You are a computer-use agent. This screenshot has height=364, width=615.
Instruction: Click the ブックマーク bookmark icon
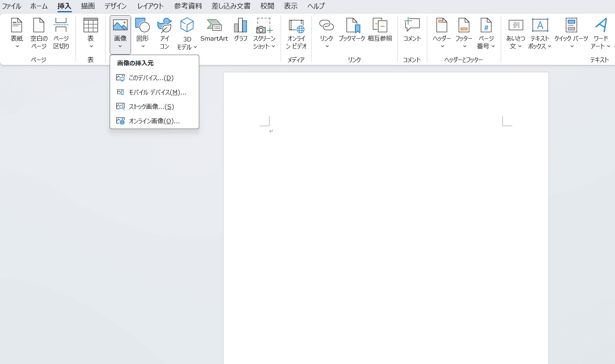pos(352,26)
